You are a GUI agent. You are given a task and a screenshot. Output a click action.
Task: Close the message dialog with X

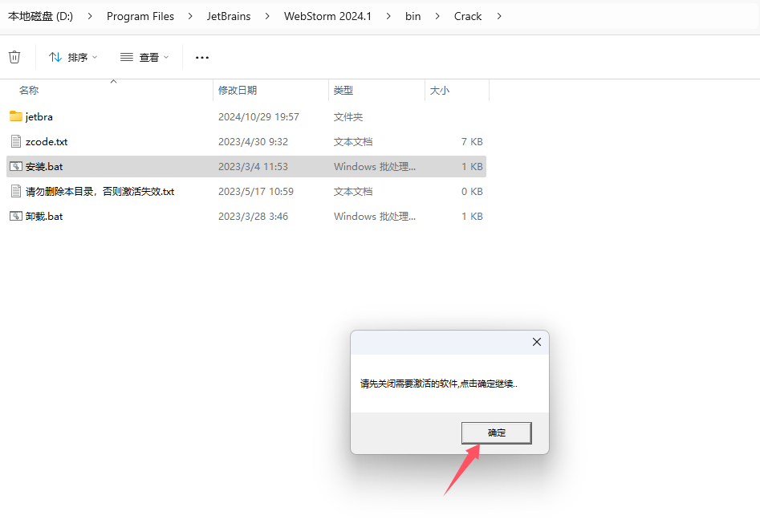point(537,342)
